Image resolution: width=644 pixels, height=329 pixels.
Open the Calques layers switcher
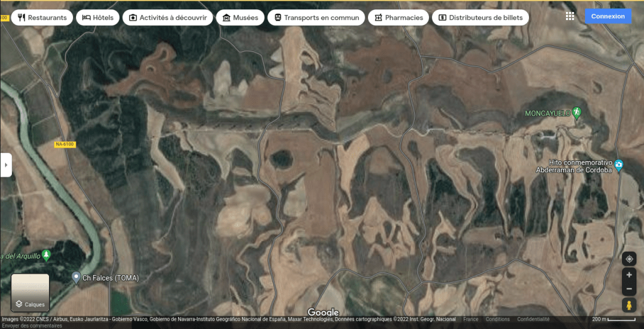(30, 293)
